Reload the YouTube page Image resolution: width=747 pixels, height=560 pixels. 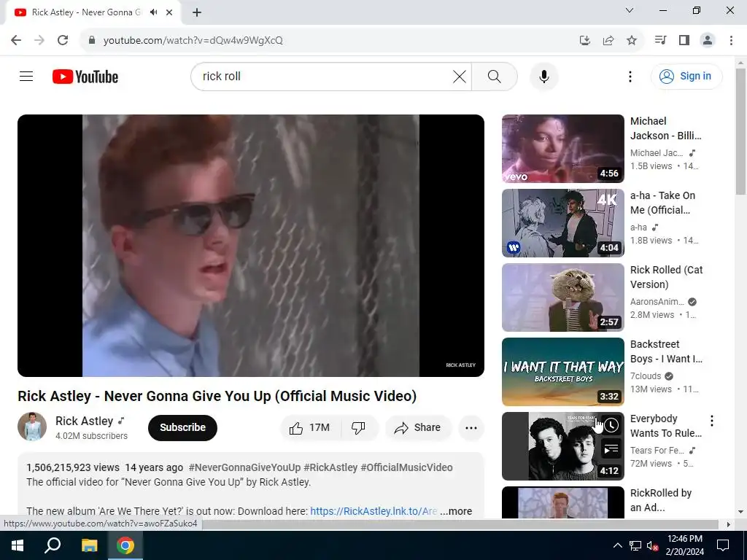point(63,40)
